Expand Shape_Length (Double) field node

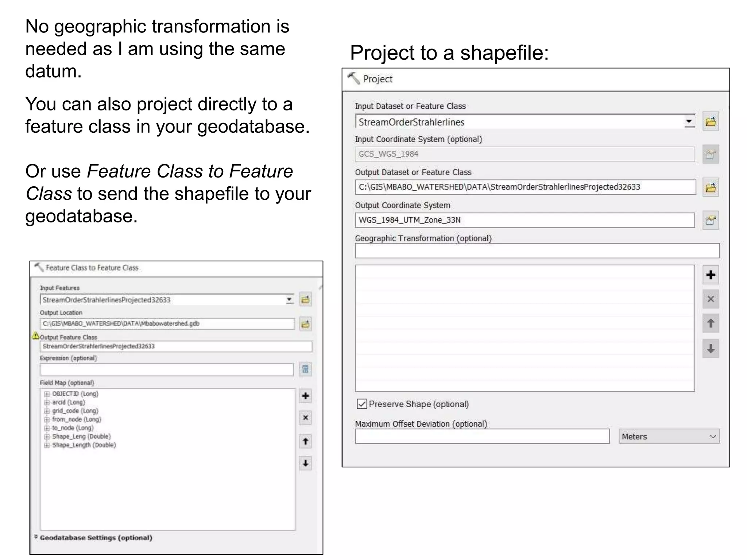coord(47,445)
